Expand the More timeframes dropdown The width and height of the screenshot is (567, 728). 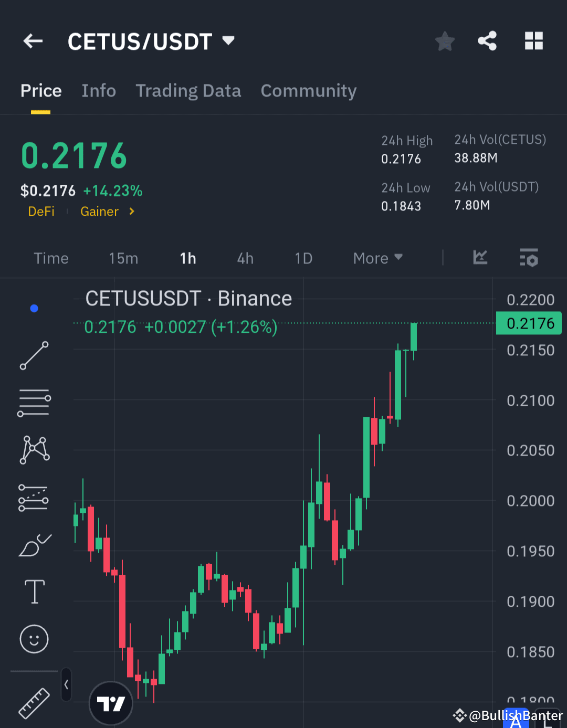[x=377, y=258]
